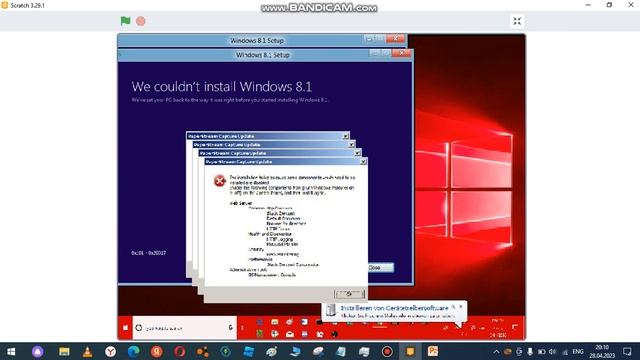
Task: Open the Installieren von Gerätetreibersoftware notification link
Action: 394,308
